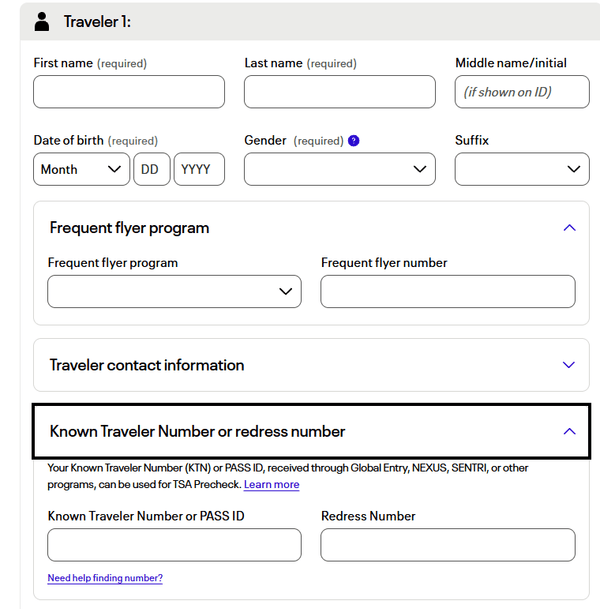Focus the Middle name/initial field
Viewport: 600px width, 609px height.
pos(520,92)
